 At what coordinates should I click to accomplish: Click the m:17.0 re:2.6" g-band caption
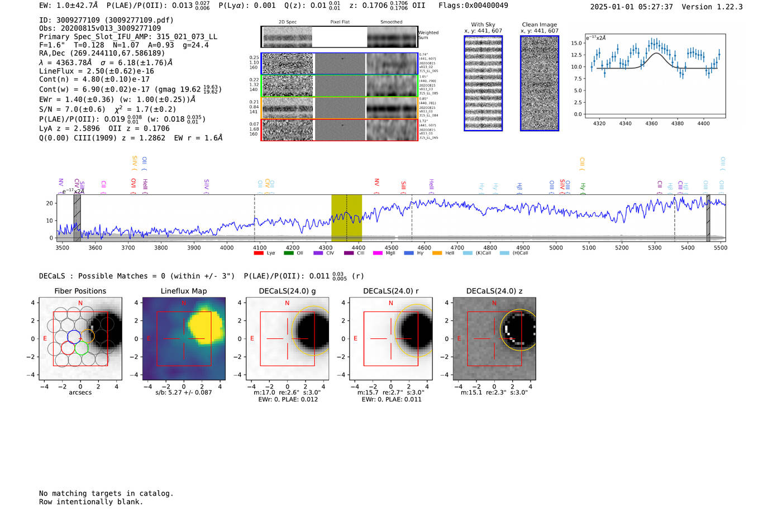288,392
